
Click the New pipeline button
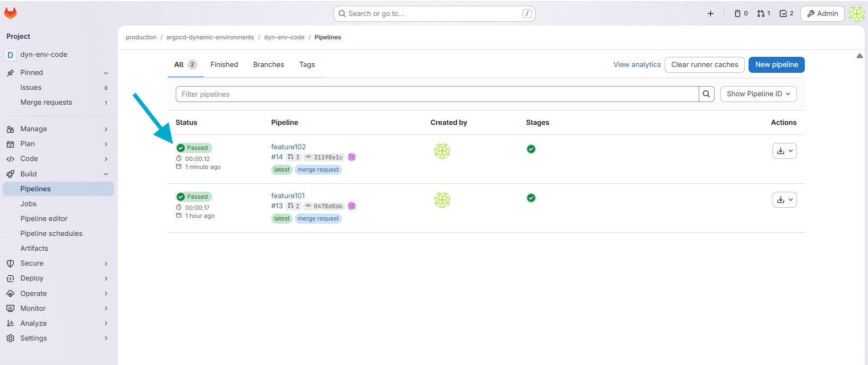click(776, 65)
